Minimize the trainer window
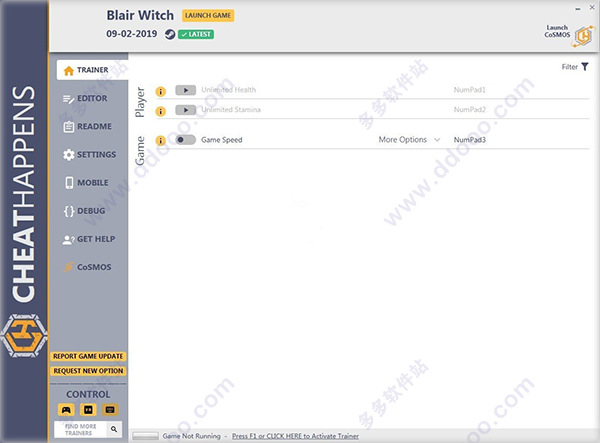600x443 pixels. coord(578,9)
